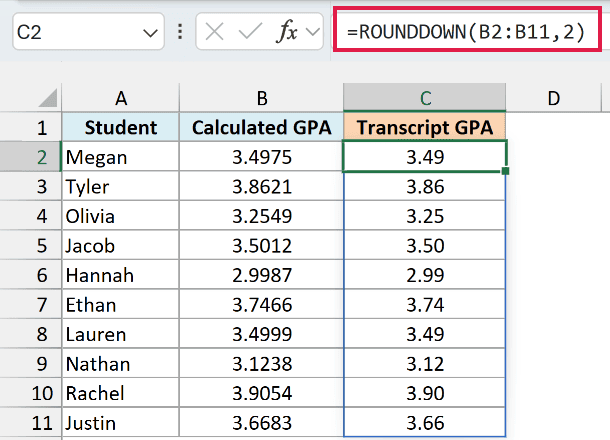The width and height of the screenshot is (610, 440).
Task: Click the Name Box showing C2
Action: [88, 32]
